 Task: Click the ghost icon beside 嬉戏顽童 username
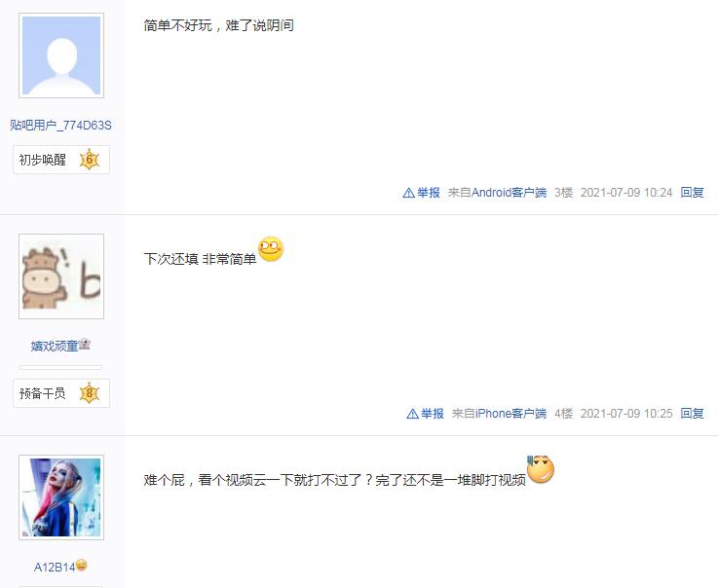(x=84, y=344)
